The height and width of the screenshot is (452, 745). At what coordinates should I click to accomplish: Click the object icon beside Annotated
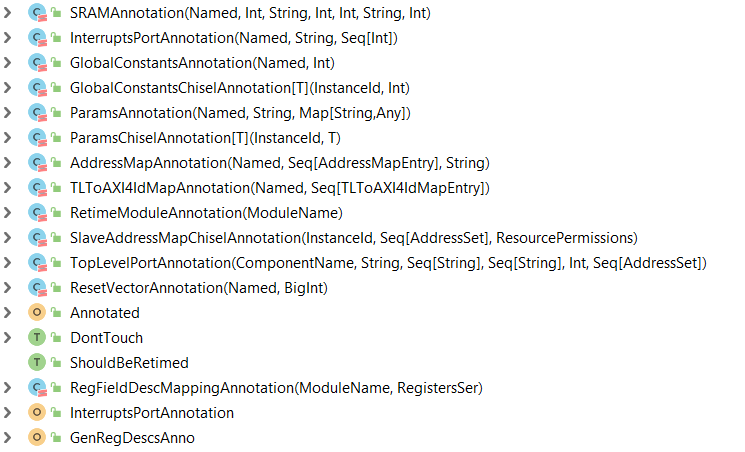click(x=37, y=313)
